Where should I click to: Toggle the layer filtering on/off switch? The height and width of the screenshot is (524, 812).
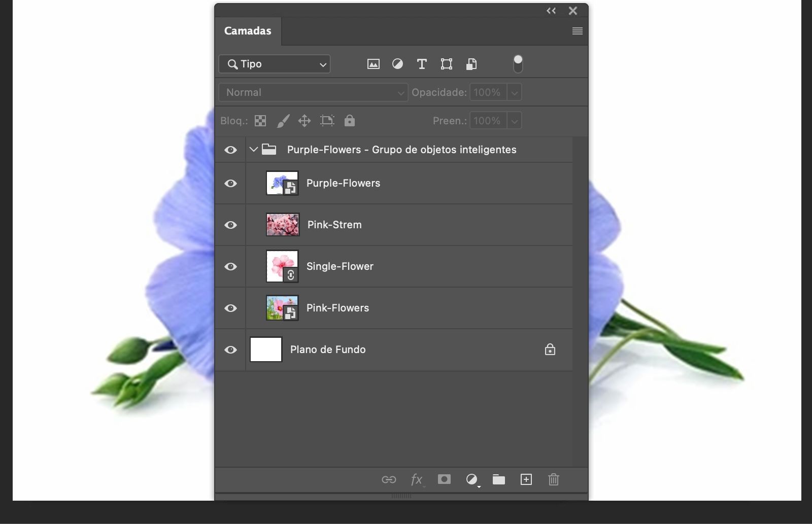[518, 62]
